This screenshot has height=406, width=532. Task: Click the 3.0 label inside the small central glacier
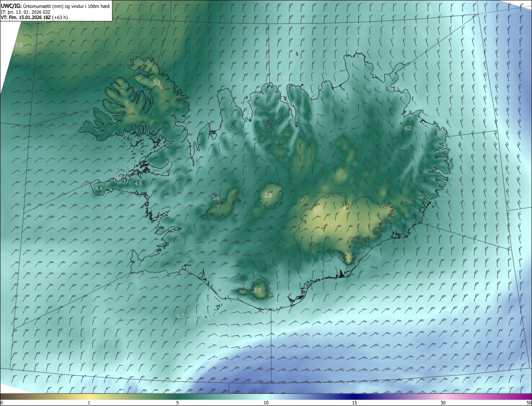268,195
